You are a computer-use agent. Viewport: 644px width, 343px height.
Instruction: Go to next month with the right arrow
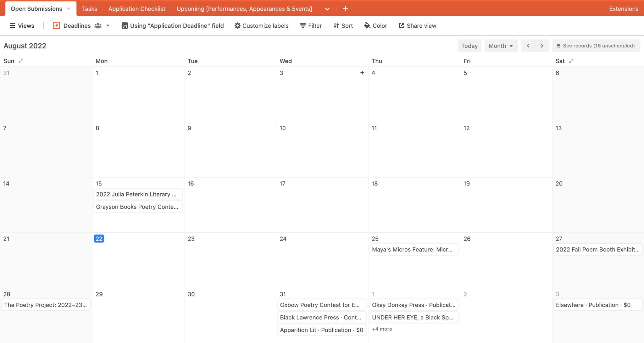coord(542,46)
